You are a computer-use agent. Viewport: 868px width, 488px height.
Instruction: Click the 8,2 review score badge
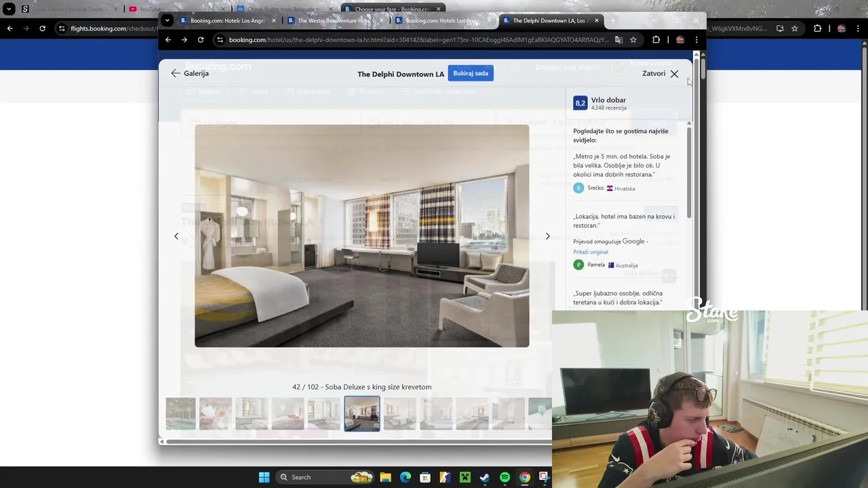[580, 103]
